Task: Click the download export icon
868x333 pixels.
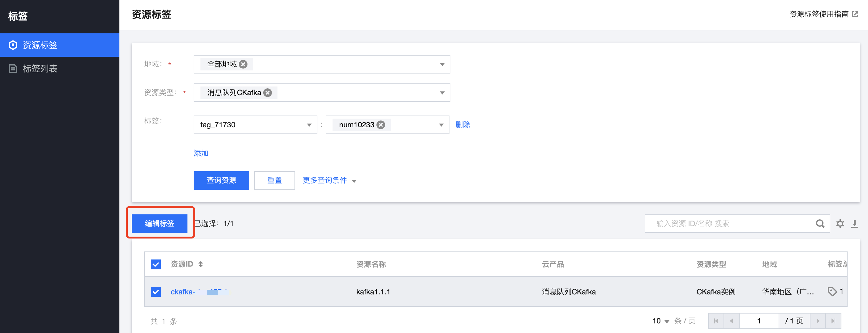Action: pos(854,223)
